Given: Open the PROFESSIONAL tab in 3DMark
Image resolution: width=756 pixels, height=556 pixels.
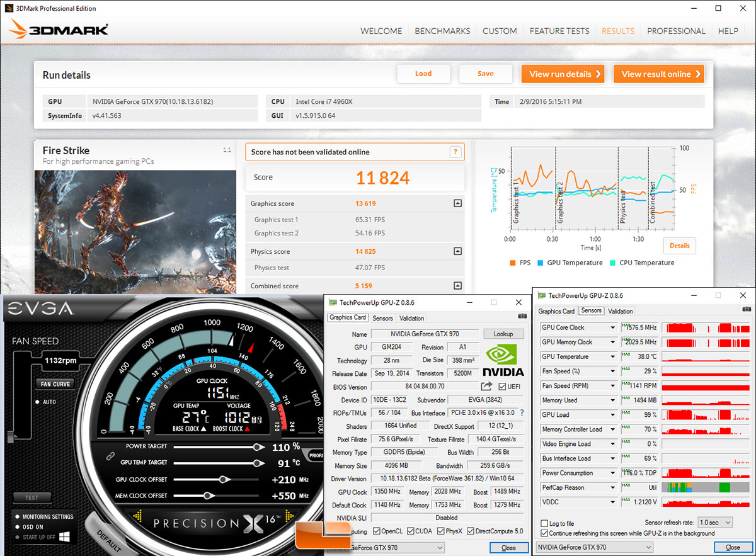Looking at the screenshot, I should pyautogui.click(x=676, y=31).
